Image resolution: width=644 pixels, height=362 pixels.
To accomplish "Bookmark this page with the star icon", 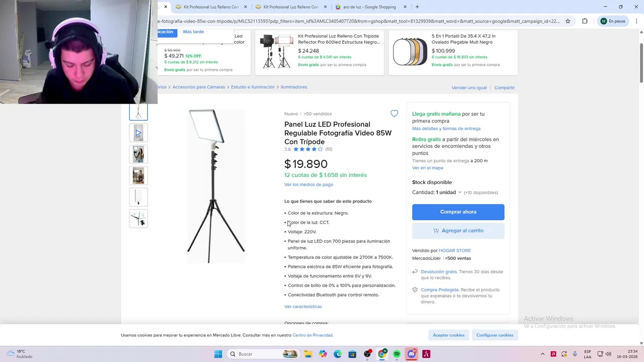I will pyautogui.click(x=568, y=21).
